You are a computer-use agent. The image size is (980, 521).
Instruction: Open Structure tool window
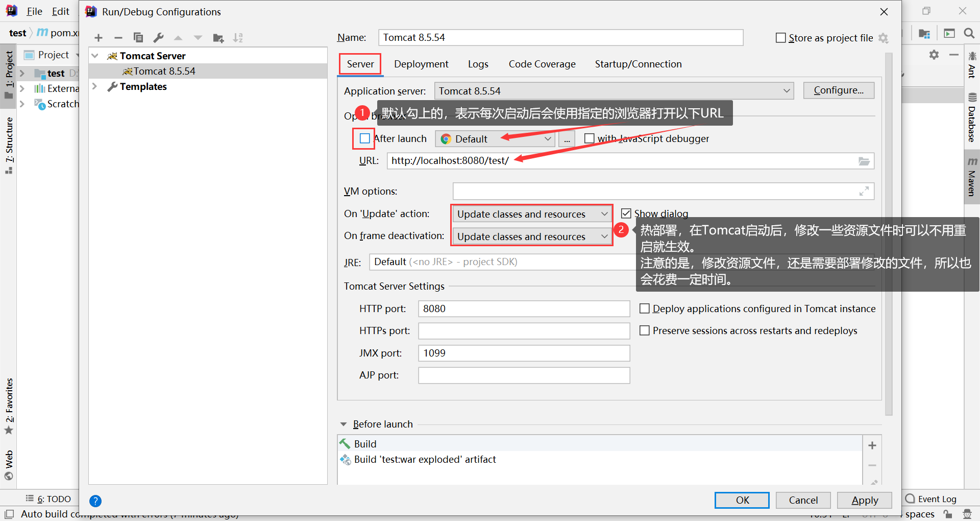pyautogui.click(x=9, y=146)
